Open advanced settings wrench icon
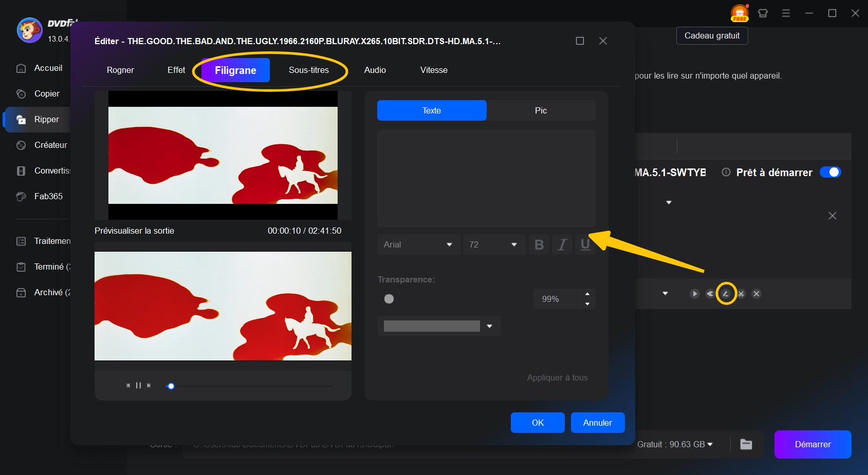This screenshot has height=475, width=868. (710, 294)
